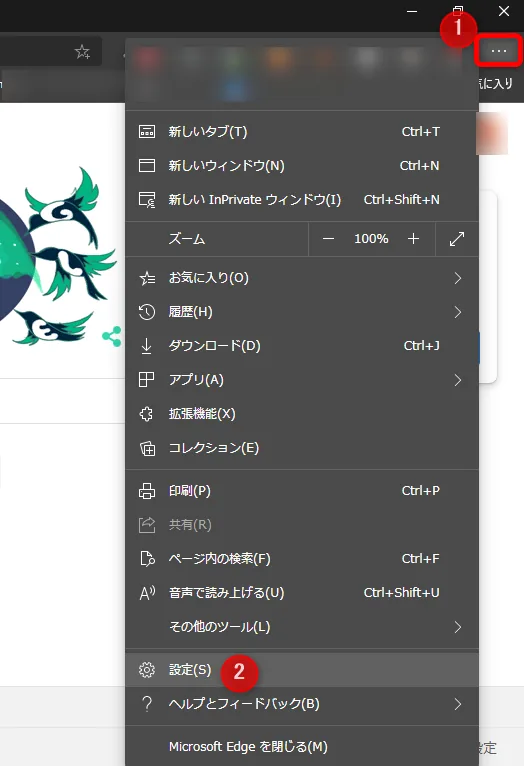Expand the ヘルプとフィードバック(B) submenu arrow

(458, 704)
